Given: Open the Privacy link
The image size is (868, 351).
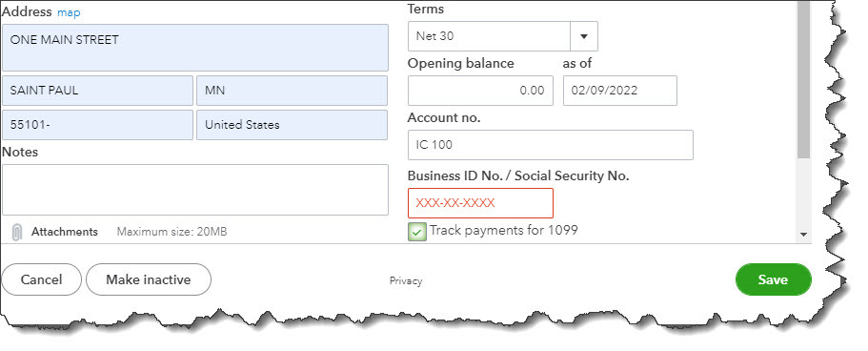Looking at the screenshot, I should pos(406,281).
